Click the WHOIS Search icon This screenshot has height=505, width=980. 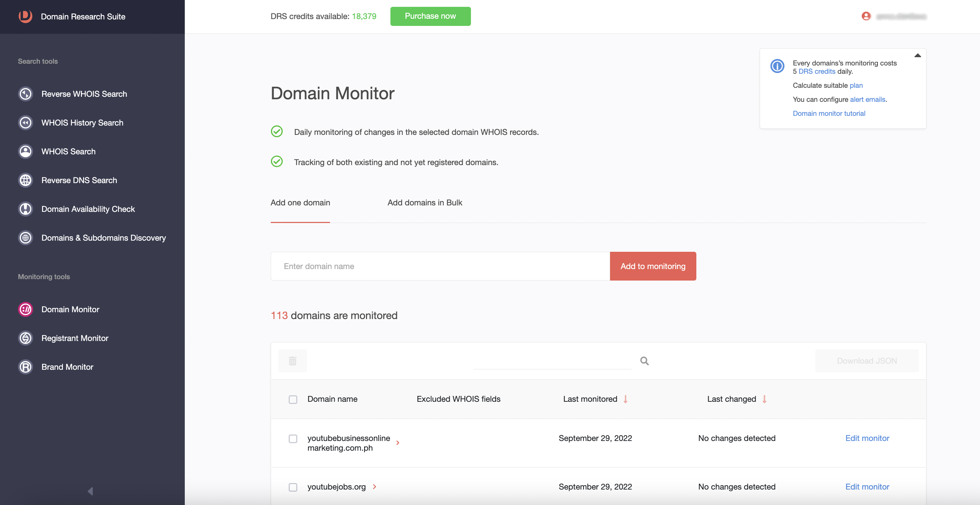coord(26,151)
